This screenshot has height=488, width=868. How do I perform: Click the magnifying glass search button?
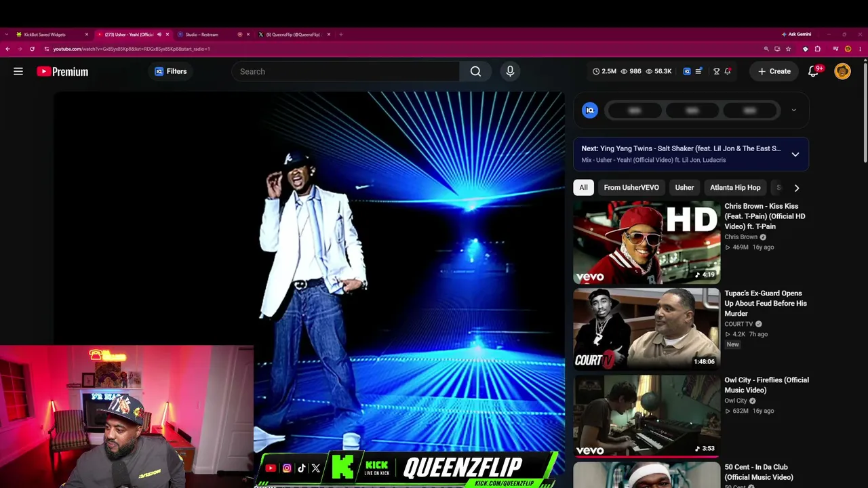coord(475,71)
